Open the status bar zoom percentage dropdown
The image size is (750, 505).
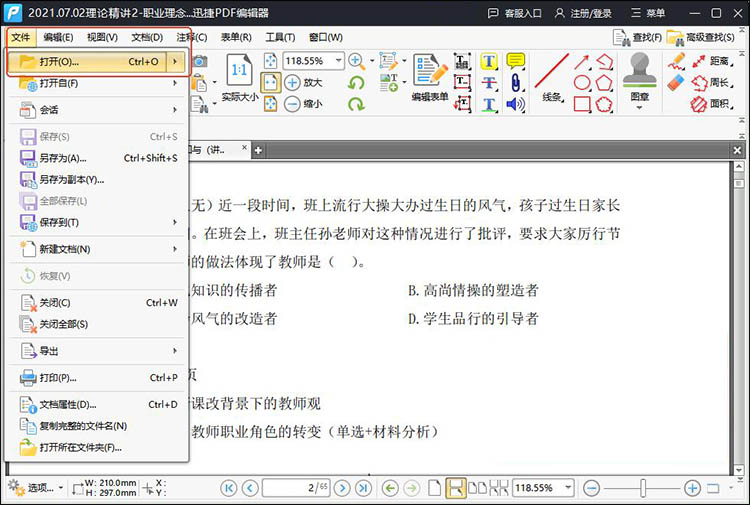click(568, 488)
